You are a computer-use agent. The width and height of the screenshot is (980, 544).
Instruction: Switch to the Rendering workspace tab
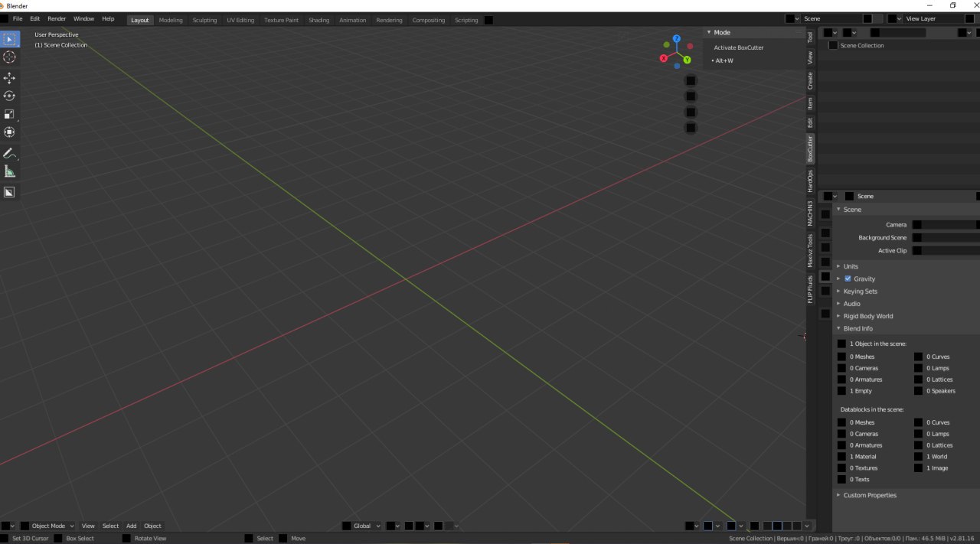click(389, 20)
